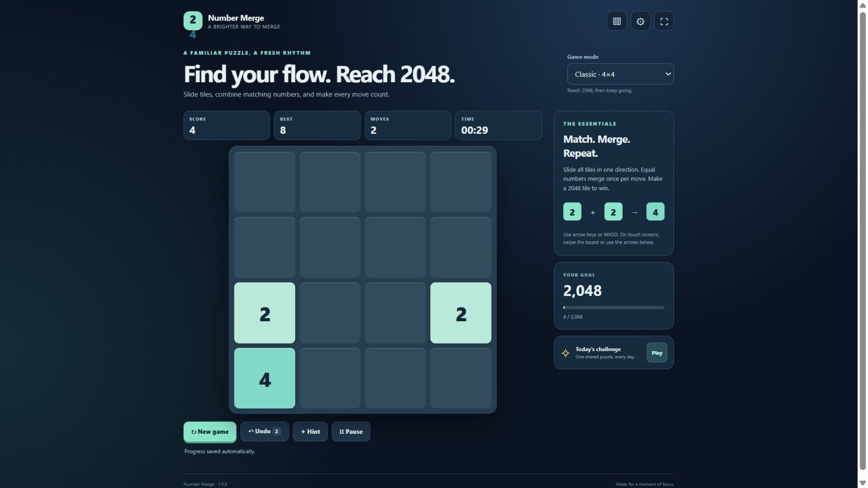
Task: Click the goal progress bar
Action: click(614, 307)
